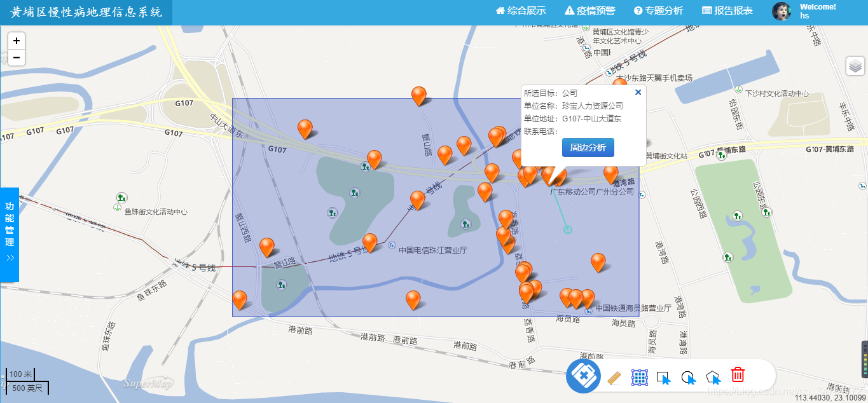
Task: Select the ruler measure tool
Action: tap(614, 377)
